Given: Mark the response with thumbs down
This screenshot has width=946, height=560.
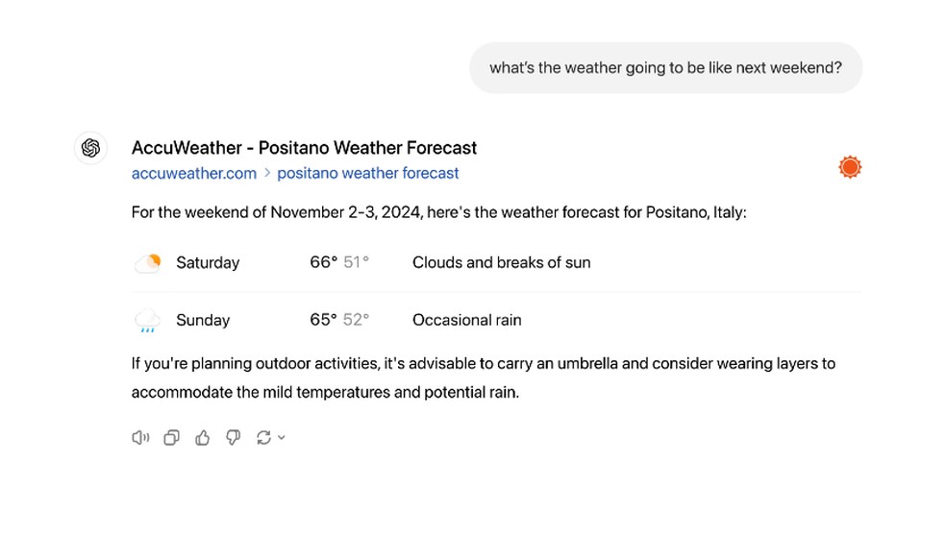Looking at the screenshot, I should point(233,438).
